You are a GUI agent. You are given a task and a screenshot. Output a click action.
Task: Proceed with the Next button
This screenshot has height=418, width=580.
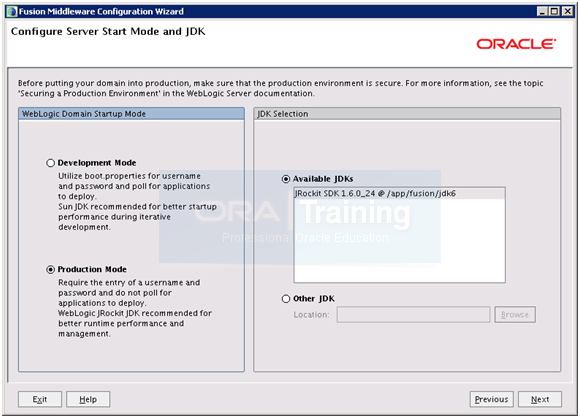click(540, 400)
